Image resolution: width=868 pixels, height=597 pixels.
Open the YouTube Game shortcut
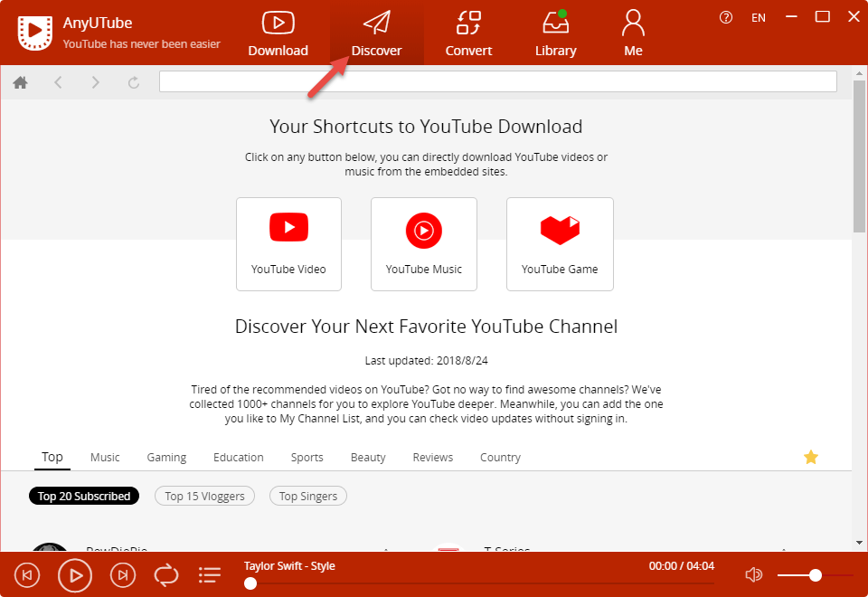[560, 243]
